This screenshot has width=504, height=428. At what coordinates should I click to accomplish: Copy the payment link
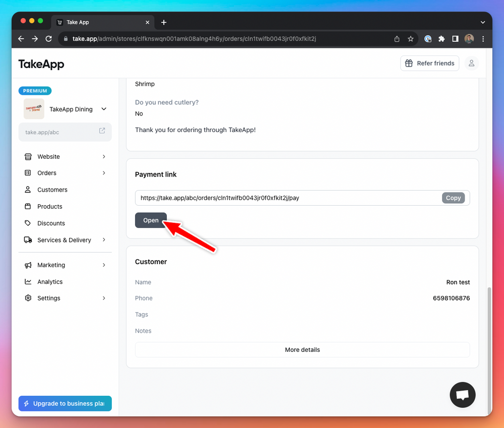(x=453, y=198)
